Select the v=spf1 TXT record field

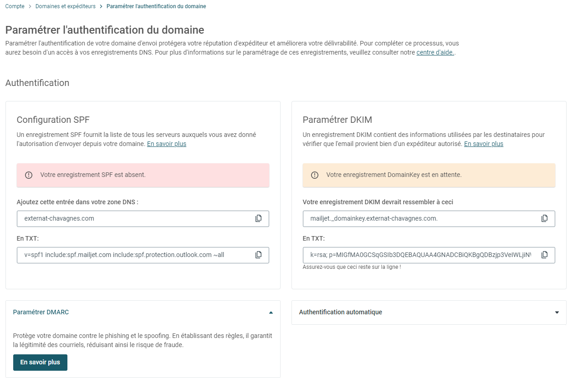(x=143, y=255)
